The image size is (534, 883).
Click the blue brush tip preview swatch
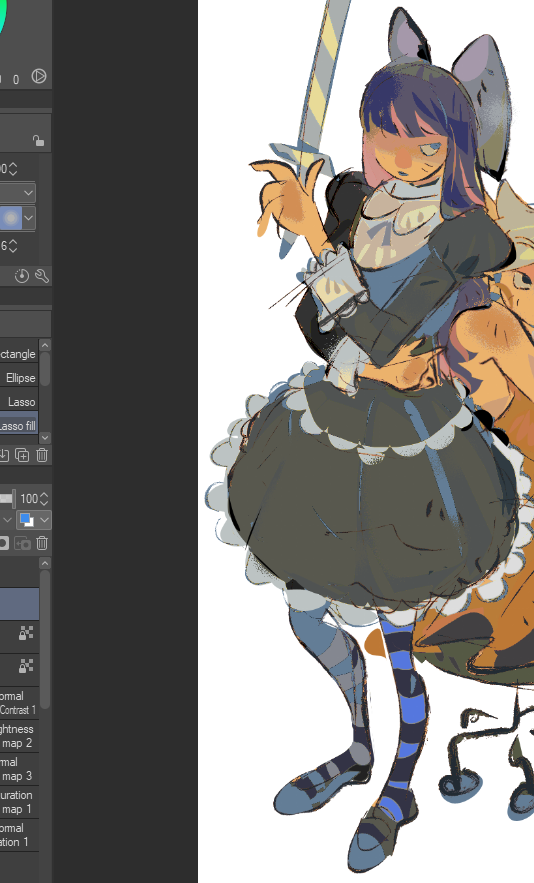[x=11, y=218]
